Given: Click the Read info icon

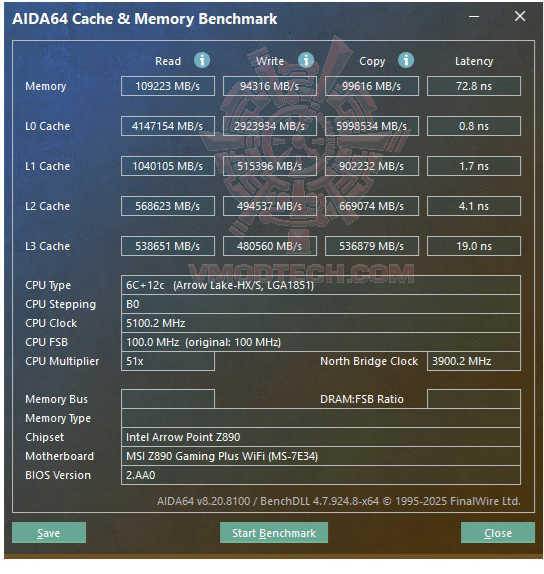Looking at the screenshot, I should pyautogui.click(x=202, y=60).
